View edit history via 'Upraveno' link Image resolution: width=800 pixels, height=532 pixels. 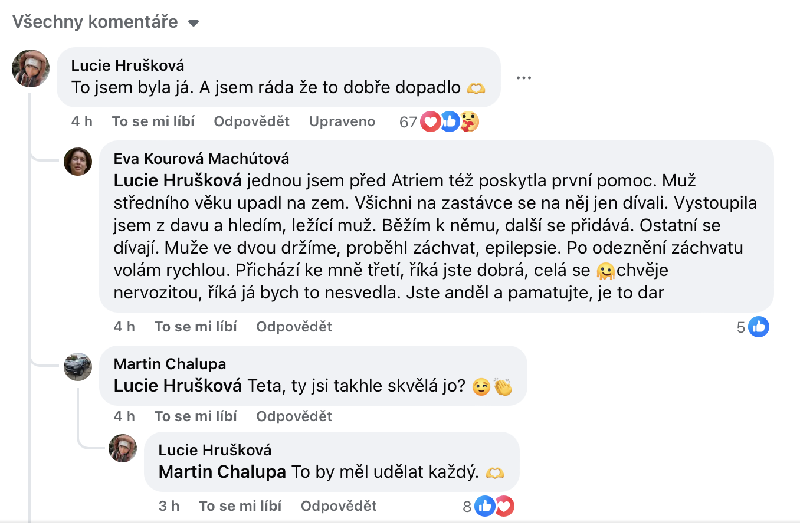pyautogui.click(x=342, y=121)
